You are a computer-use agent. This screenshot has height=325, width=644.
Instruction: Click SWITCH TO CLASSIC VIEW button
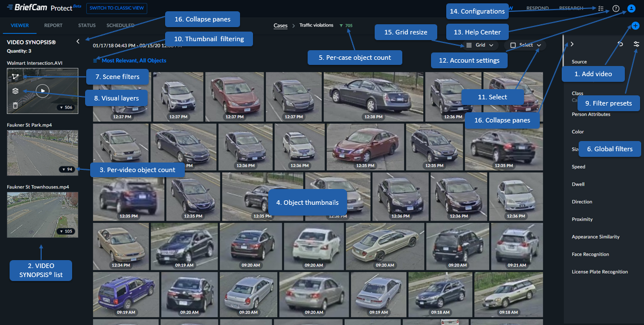tap(117, 8)
